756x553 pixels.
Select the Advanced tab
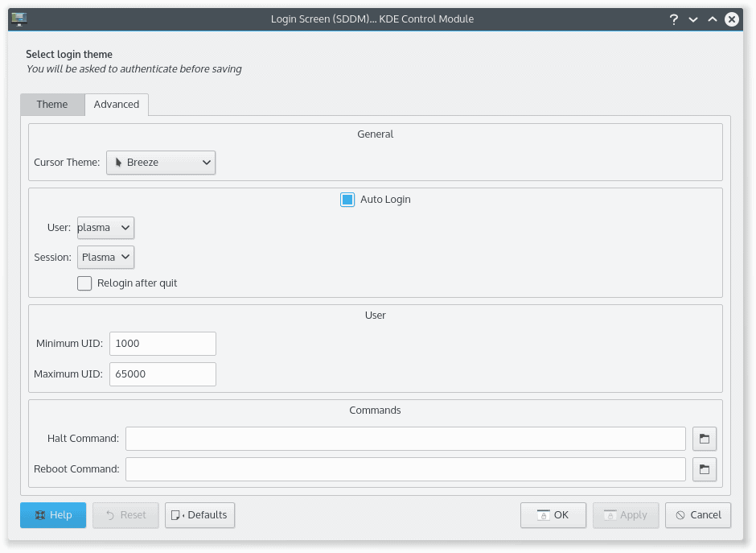[x=116, y=104]
